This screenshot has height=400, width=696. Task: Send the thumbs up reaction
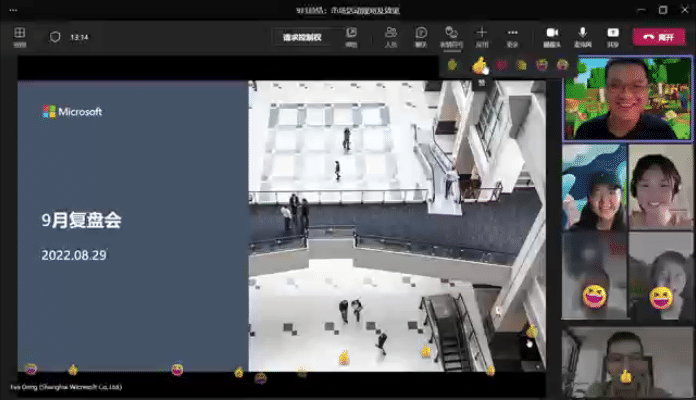(479, 65)
